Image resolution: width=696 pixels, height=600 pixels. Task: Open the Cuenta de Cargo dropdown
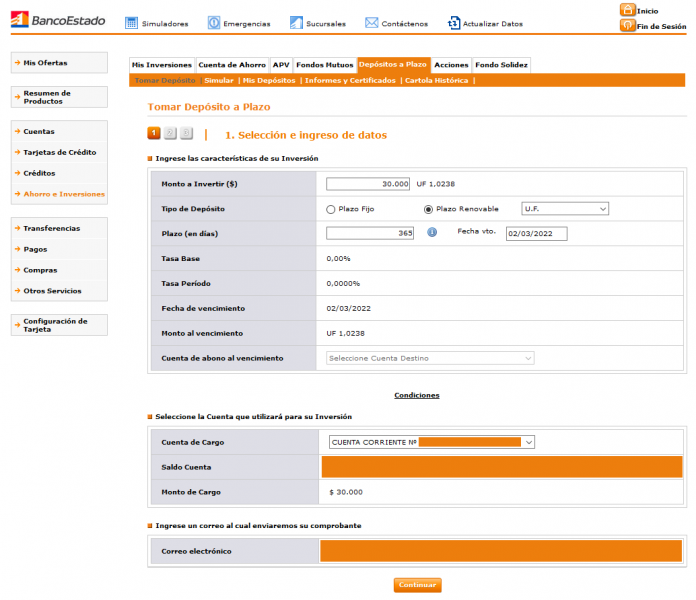(432, 442)
